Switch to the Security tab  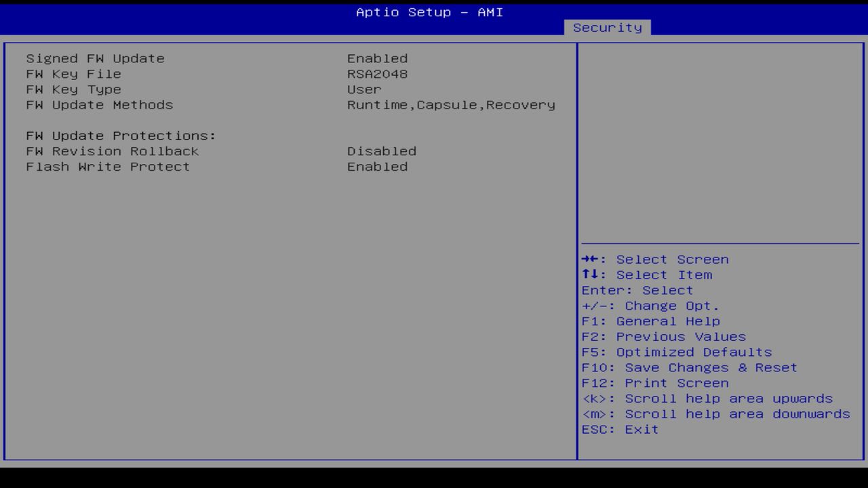click(x=607, y=27)
